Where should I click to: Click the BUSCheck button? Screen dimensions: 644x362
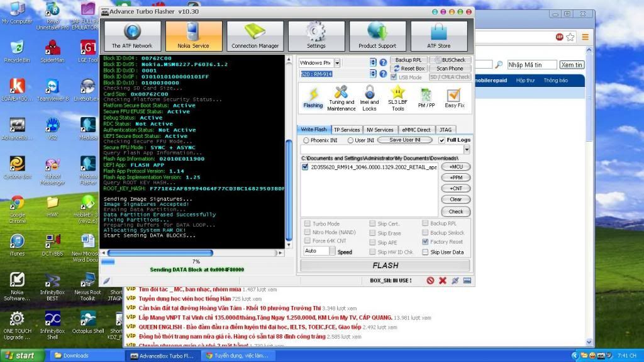[x=450, y=60]
